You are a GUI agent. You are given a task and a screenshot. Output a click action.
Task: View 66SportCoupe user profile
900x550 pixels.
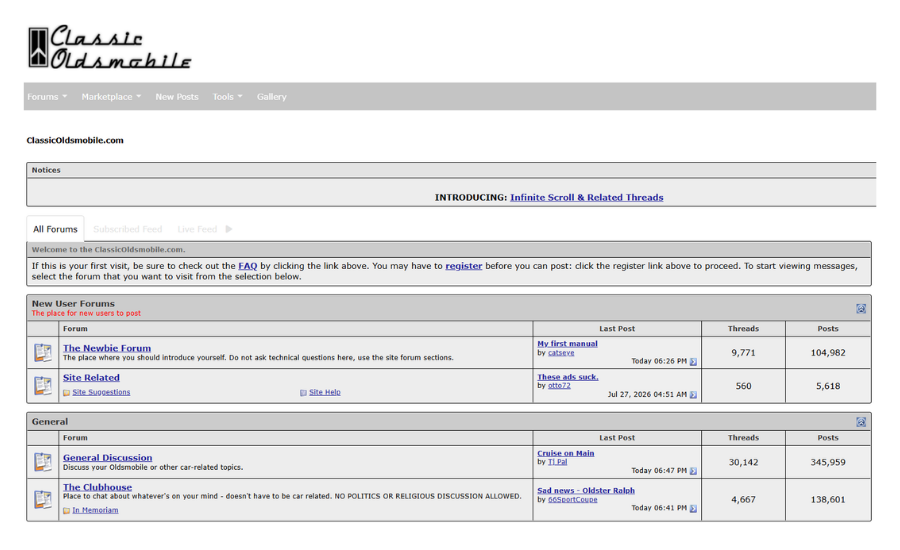[572, 499]
